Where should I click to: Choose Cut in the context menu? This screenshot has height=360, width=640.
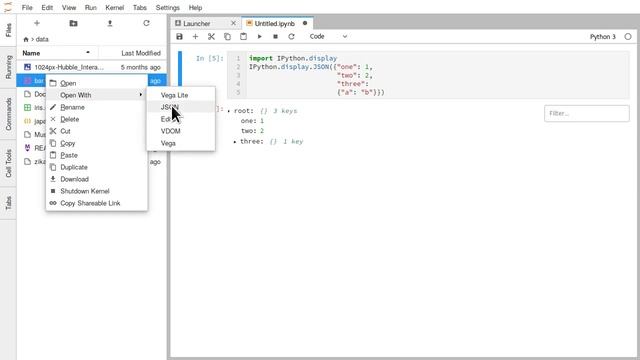tap(97, 131)
